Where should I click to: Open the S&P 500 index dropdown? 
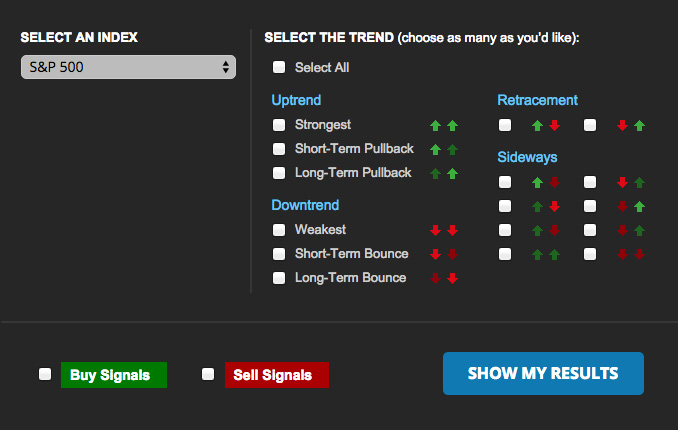[x=128, y=67]
